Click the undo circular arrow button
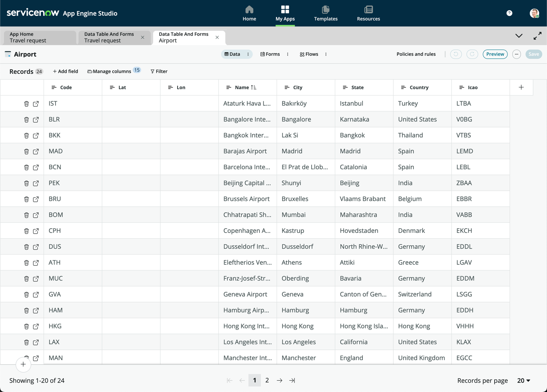This screenshot has height=392, width=547. tap(456, 54)
